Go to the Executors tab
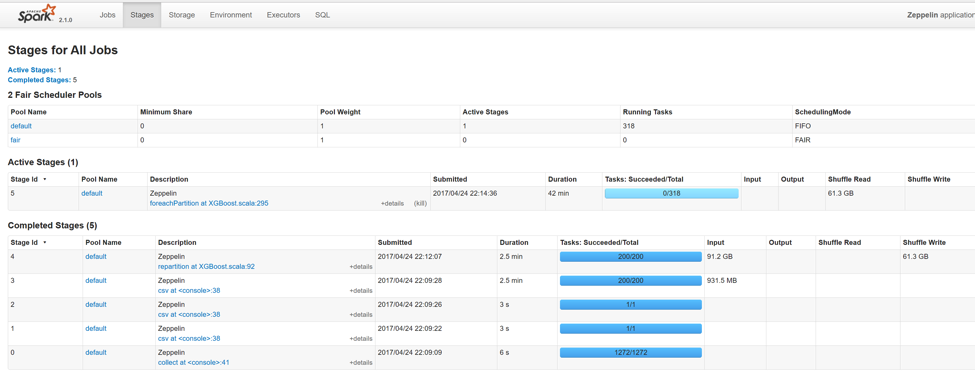This screenshot has height=381, width=975. [x=283, y=15]
